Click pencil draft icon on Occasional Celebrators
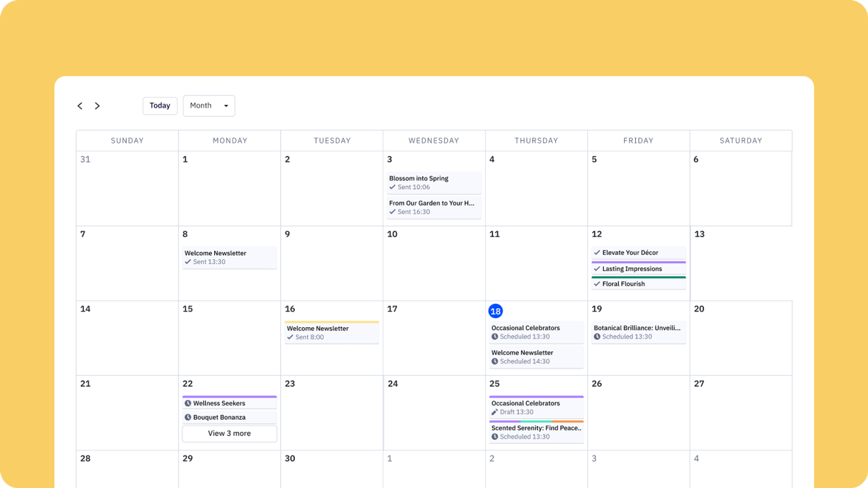Screen dimensions: 868x488 tap(495, 412)
